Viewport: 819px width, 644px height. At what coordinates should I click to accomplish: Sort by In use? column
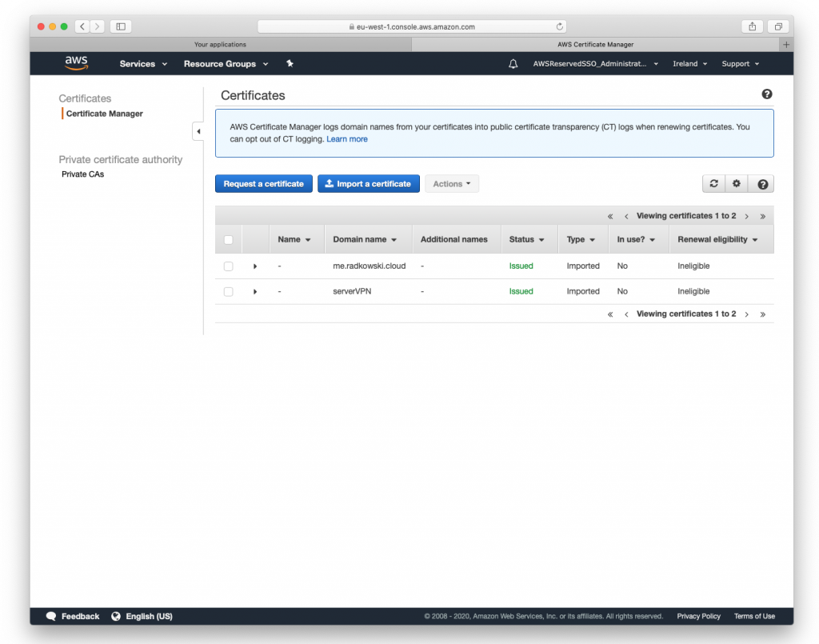coord(636,239)
